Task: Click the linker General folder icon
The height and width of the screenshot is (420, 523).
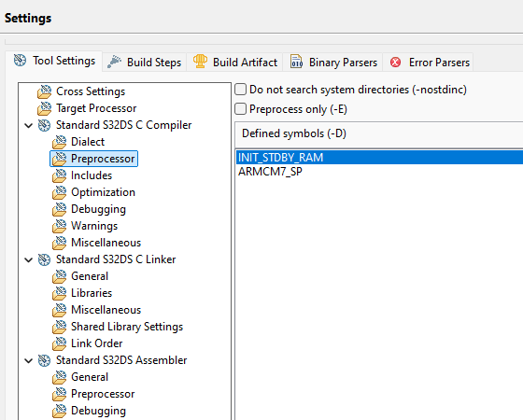Action: [60, 276]
